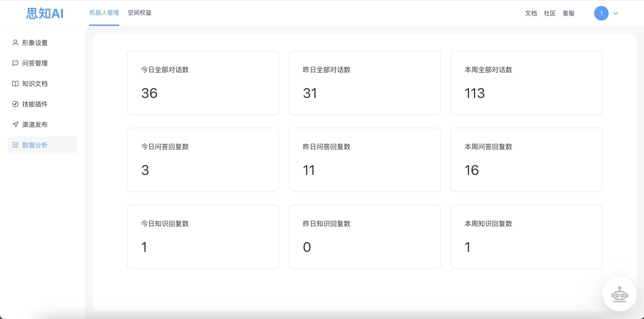The image size is (644, 319).
Task: Select the 机器人管理 tab
Action: click(x=104, y=13)
